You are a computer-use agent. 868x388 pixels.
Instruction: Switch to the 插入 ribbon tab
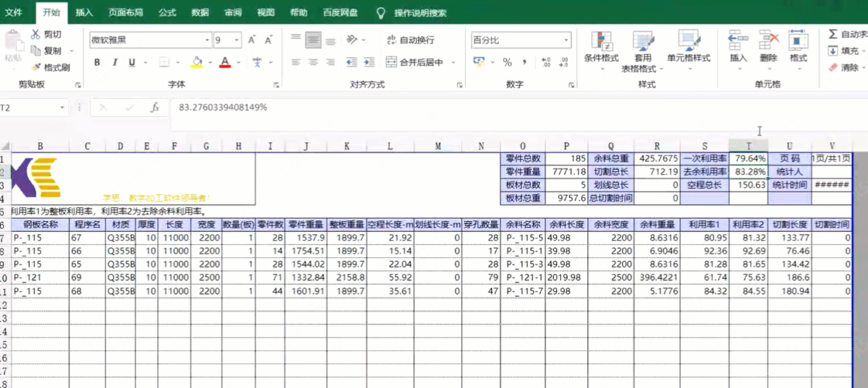(x=84, y=12)
